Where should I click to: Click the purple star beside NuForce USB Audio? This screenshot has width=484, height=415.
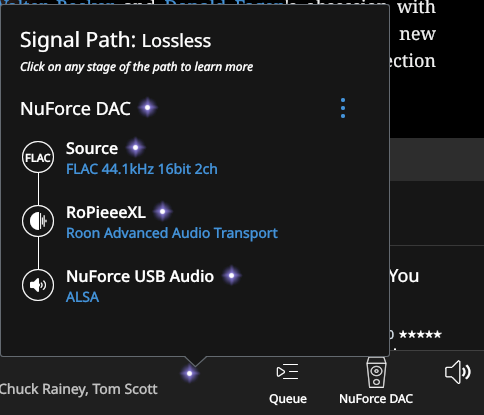[x=231, y=275]
